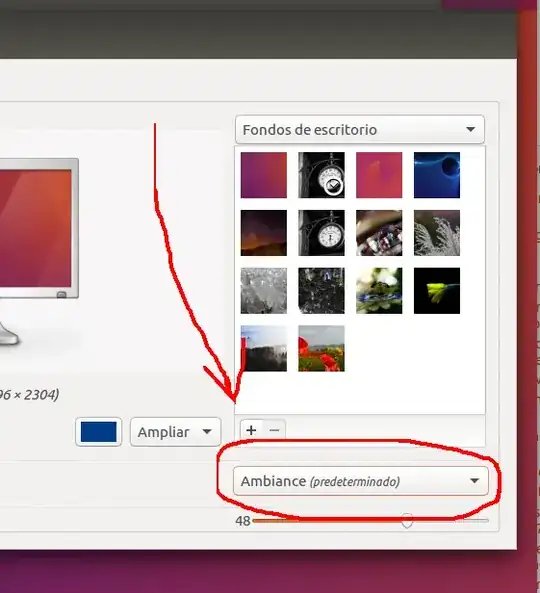540x593 pixels.
Task: Pick the frosty white plant wallpaper
Action: tap(437, 233)
